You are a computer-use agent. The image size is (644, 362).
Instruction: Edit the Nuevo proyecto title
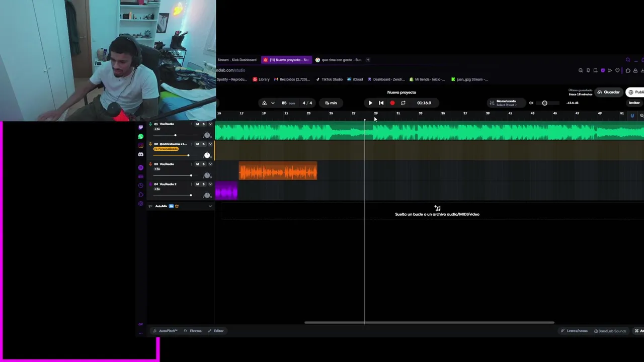[x=401, y=93]
